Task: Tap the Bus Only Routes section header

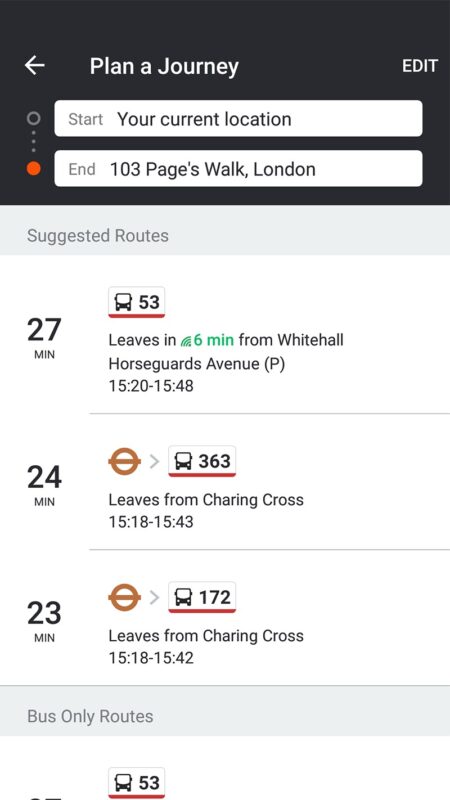Action: click(x=225, y=716)
